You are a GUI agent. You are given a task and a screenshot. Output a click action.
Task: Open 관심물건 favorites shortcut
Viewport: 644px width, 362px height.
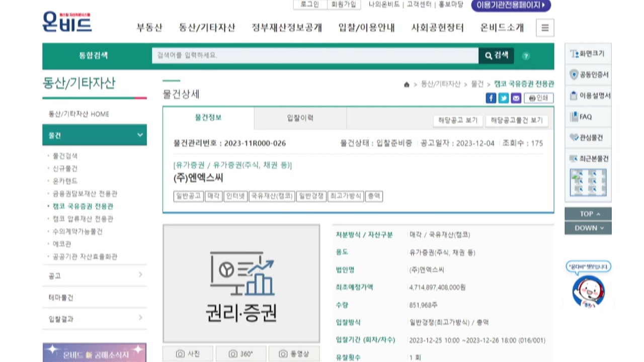point(588,137)
